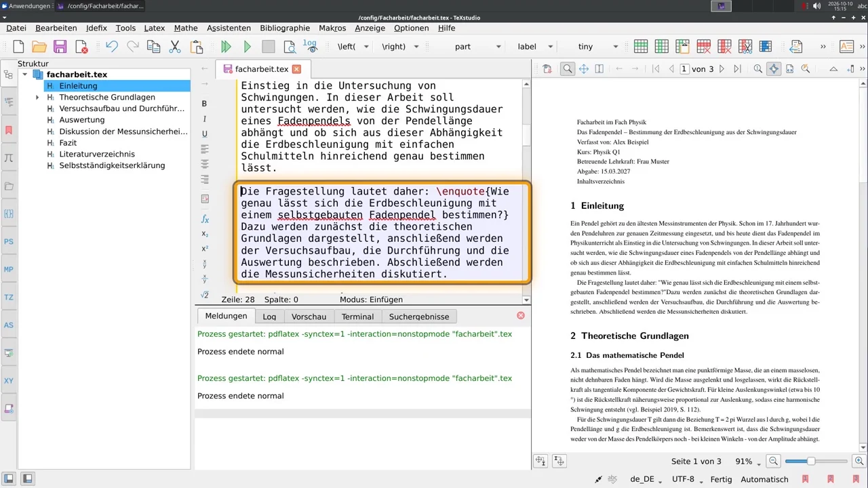
Task: Toggle the magnifier tool in PDF viewer
Action: coord(568,68)
